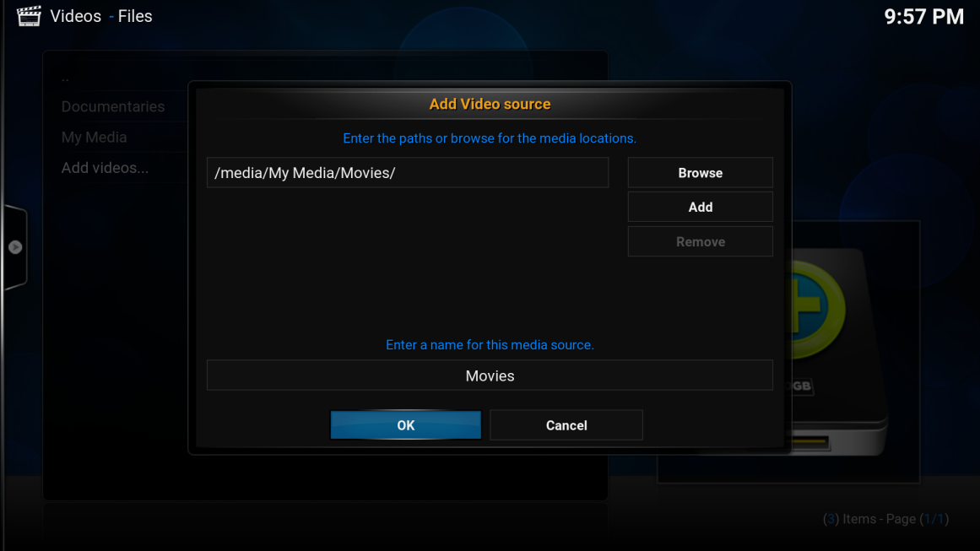Click the Enter a name prompt text

click(x=490, y=345)
